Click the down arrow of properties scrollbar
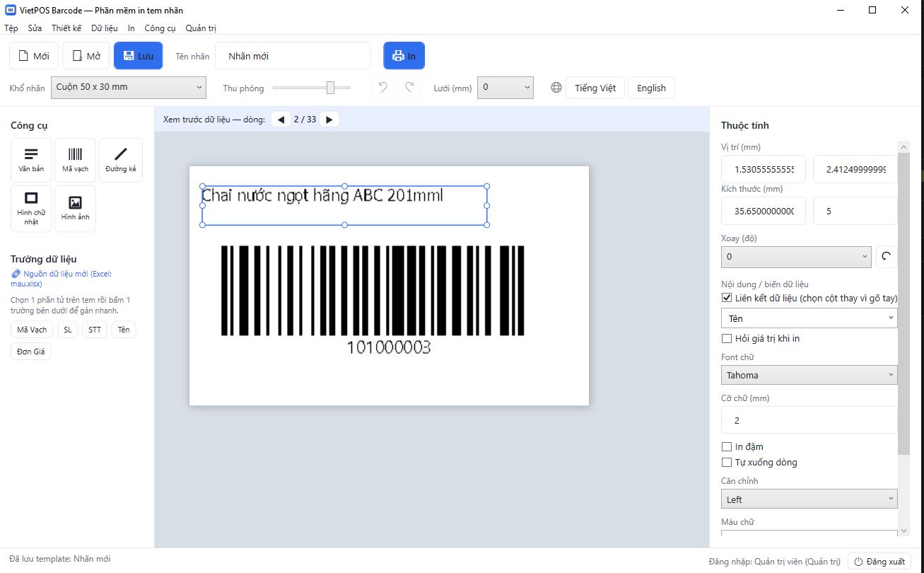The width and height of the screenshot is (924, 573). point(903,531)
